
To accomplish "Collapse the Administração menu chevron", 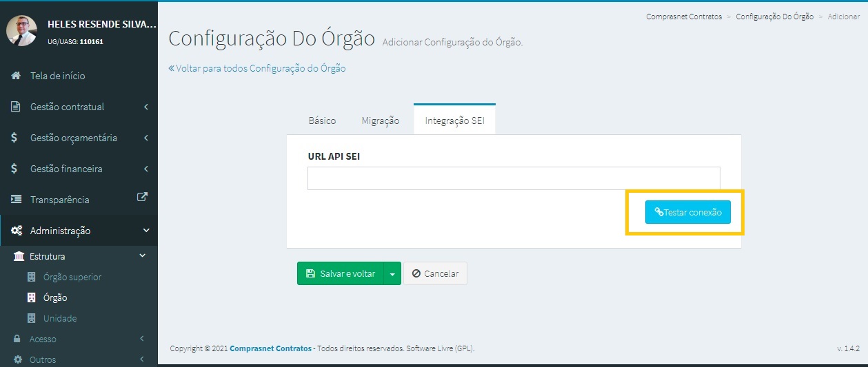I will click(146, 231).
